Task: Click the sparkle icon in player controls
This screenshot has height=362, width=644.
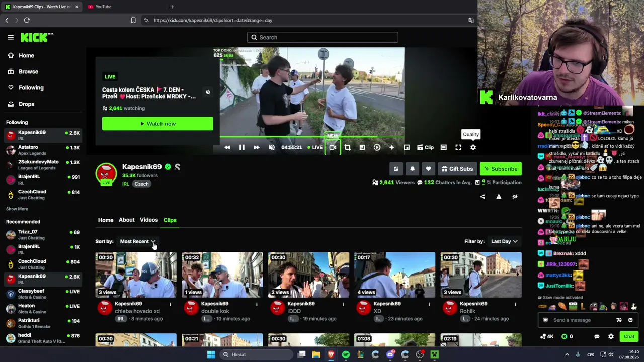Action: coord(391,147)
